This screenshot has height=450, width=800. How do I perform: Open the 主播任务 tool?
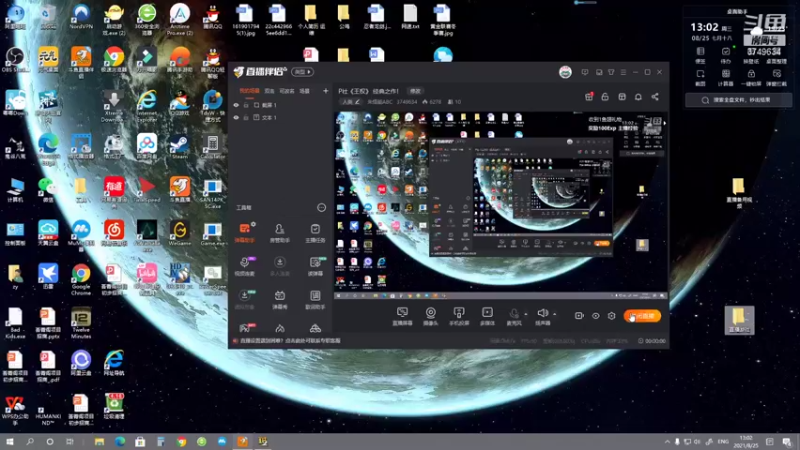point(315,233)
